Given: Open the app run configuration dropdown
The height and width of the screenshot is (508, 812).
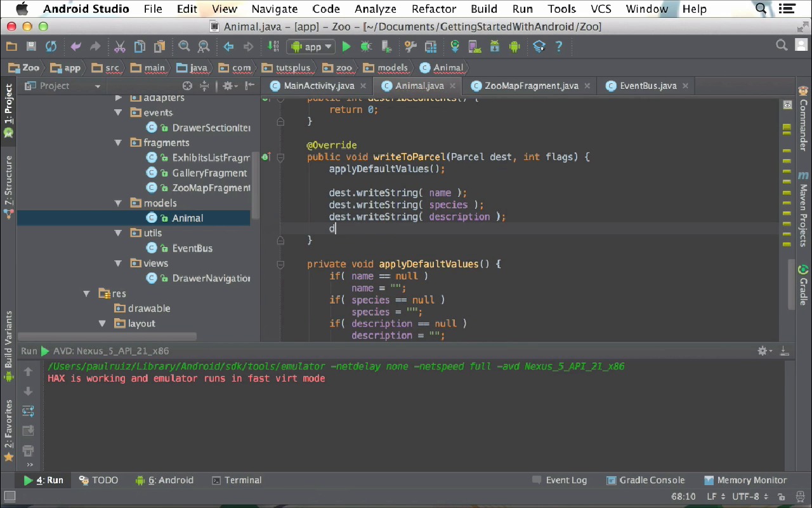Looking at the screenshot, I should pos(311,46).
